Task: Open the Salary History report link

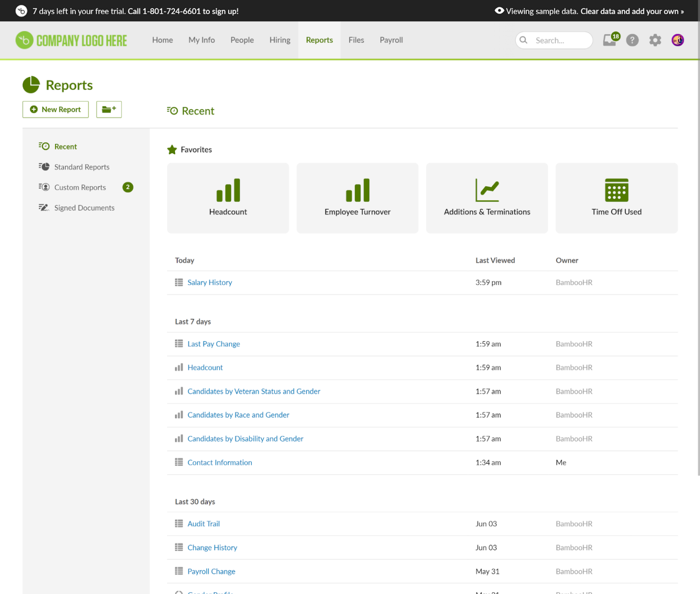Action: [x=210, y=282]
